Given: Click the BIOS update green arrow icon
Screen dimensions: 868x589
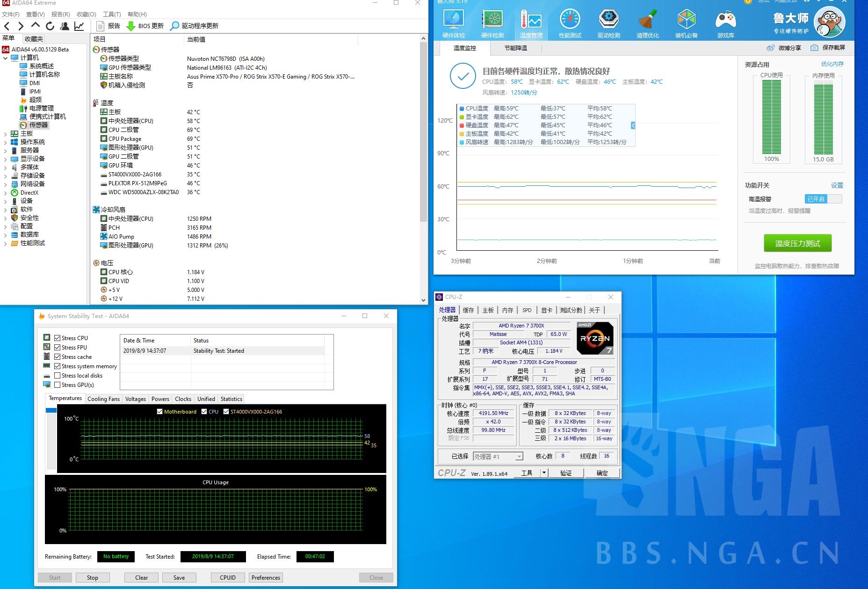Looking at the screenshot, I should 131,26.
